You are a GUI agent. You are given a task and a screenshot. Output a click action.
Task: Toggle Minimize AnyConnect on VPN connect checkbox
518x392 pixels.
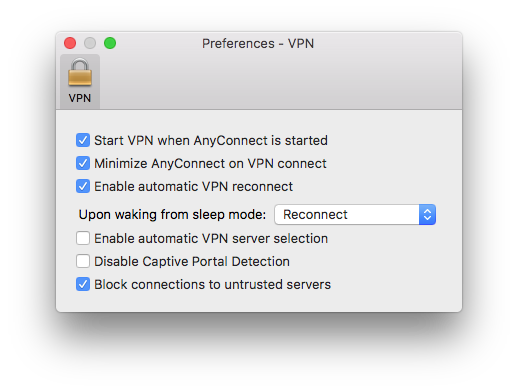pyautogui.click(x=83, y=163)
